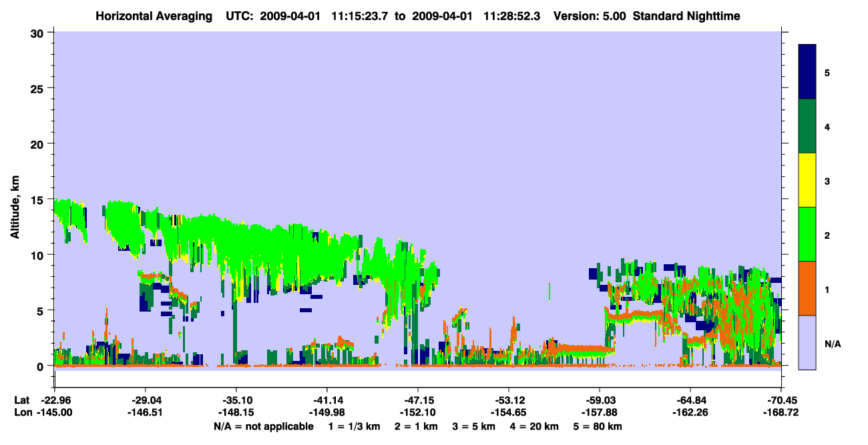Click the colorbar label 'N/A'
The image size is (868, 445).
point(832,344)
